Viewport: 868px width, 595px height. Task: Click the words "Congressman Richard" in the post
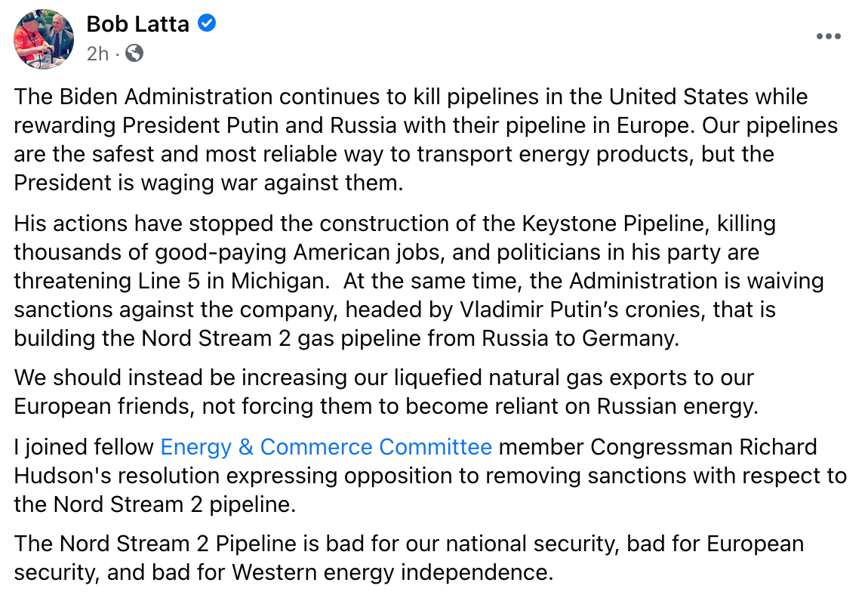point(703,447)
